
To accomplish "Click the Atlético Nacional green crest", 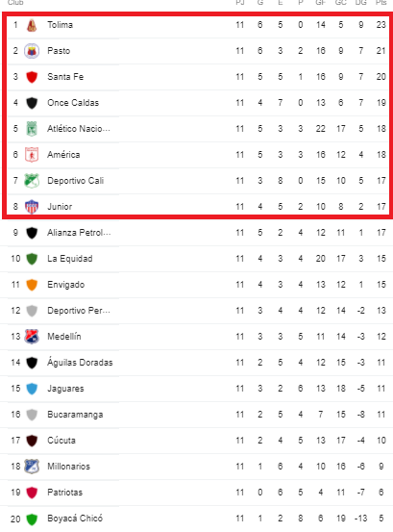I will 32,129.
